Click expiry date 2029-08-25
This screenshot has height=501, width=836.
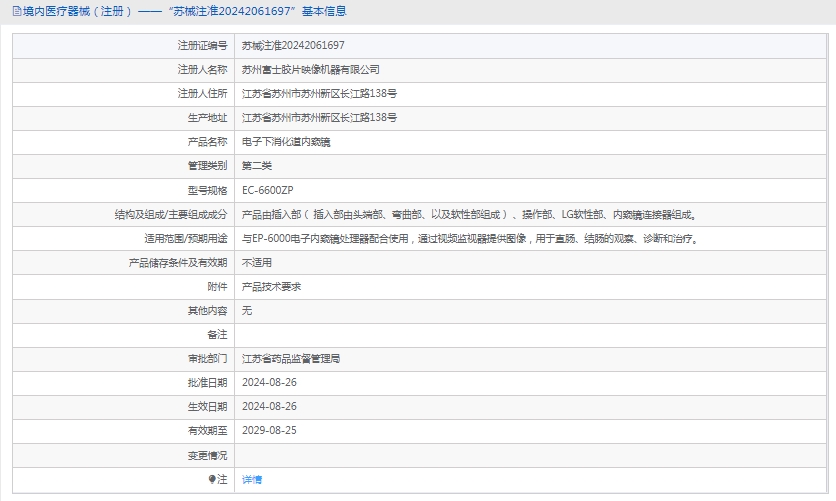click(270, 430)
